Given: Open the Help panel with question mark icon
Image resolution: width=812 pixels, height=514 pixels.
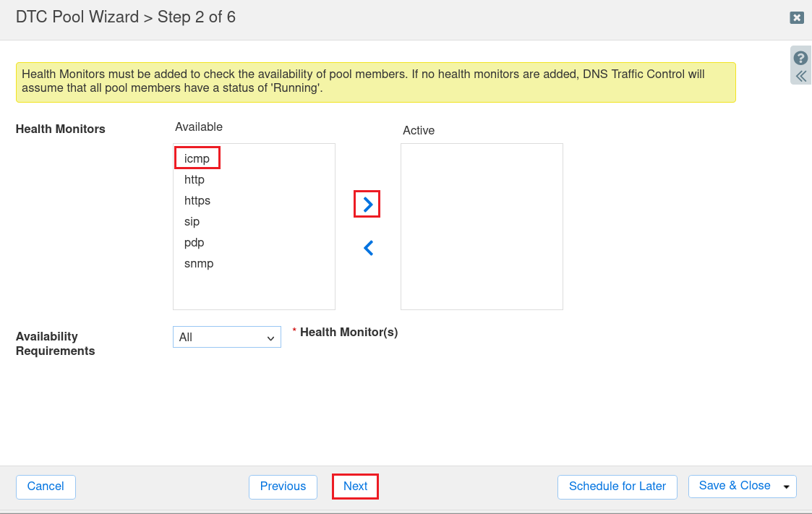Looking at the screenshot, I should pos(800,57).
